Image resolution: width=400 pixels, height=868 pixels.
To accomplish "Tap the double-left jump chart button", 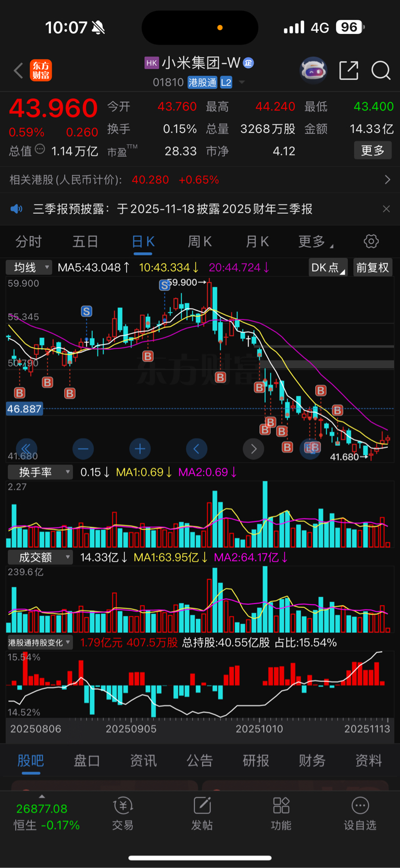I will [26, 448].
